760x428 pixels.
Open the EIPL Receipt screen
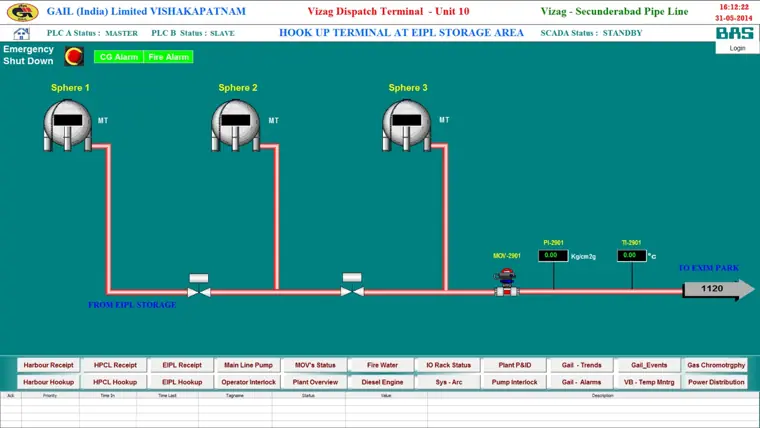(182, 365)
